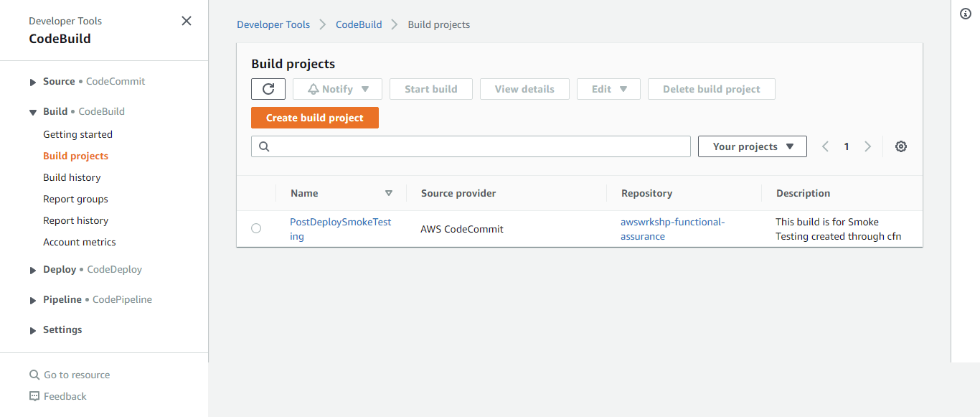Refresh the build projects list
980x417 pixels.
268,89
